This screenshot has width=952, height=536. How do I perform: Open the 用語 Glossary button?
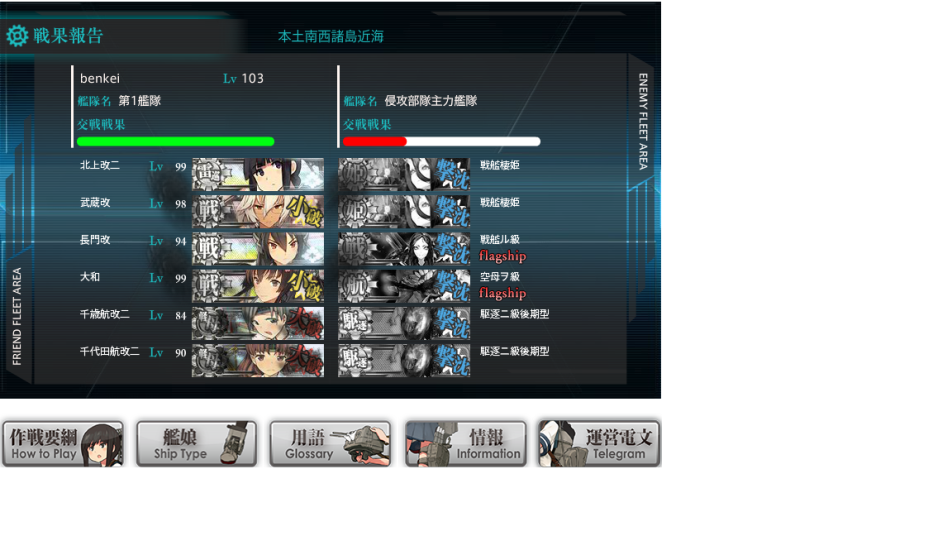(x=331, y=444)
